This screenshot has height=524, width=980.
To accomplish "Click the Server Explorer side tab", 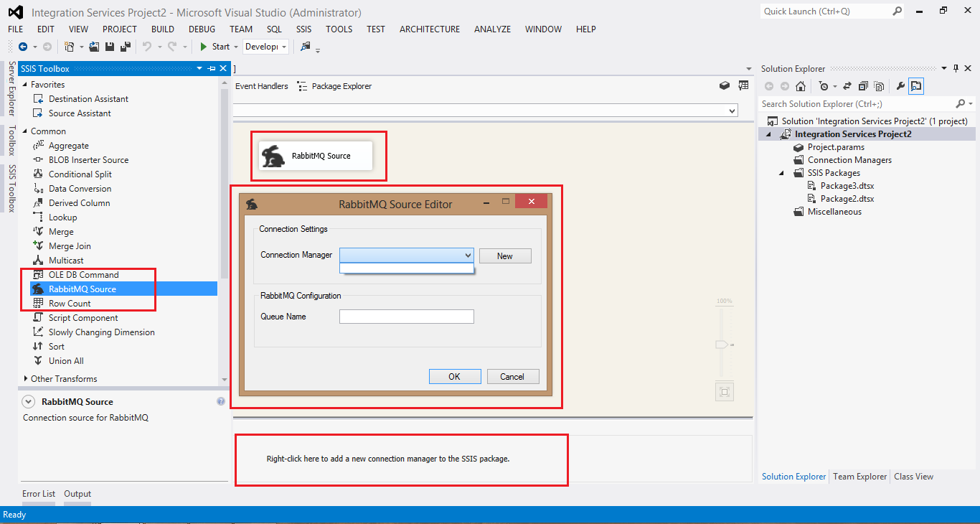I will click(11, 88).
